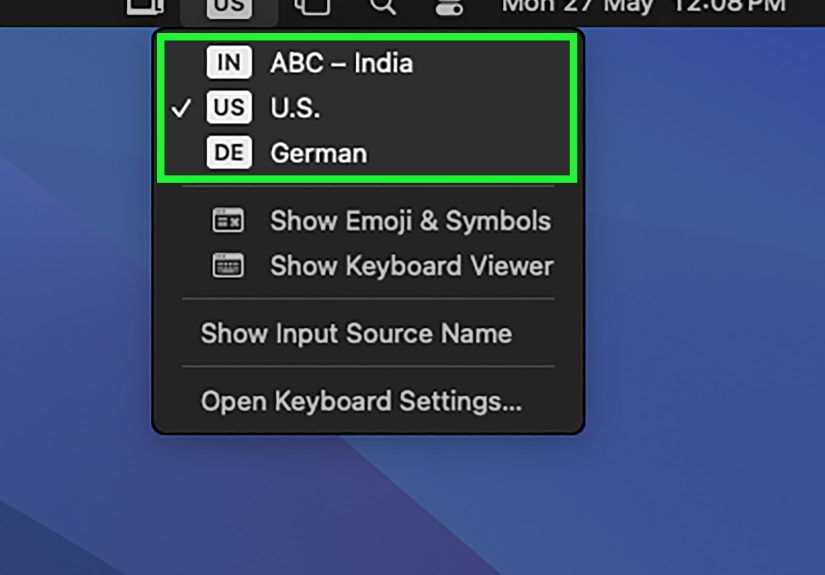The width and height of the screenshot is (825, 575).
Task: Click the DE flag badge icon
Action: pos(229,153)
